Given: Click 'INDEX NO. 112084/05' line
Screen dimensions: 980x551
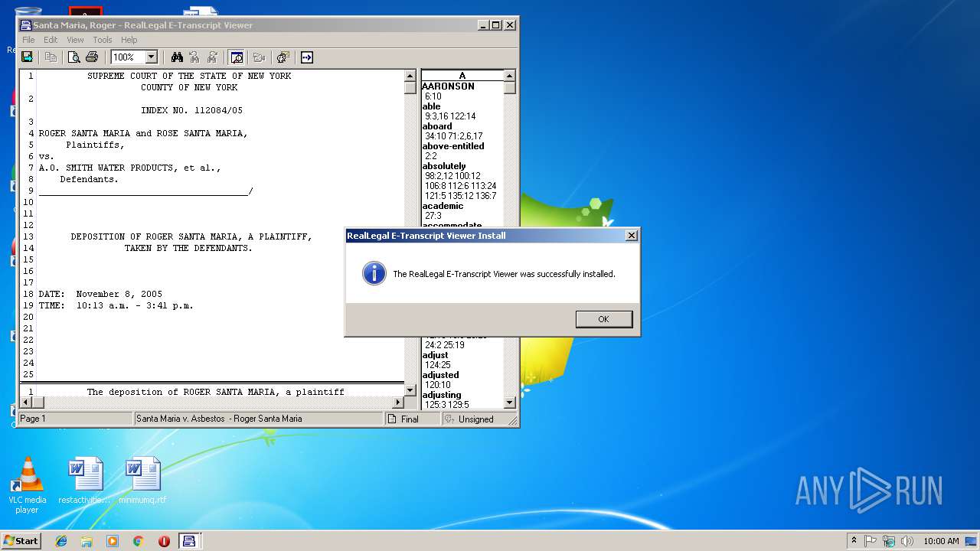Looking at the screenshot, I should (191, 110).
